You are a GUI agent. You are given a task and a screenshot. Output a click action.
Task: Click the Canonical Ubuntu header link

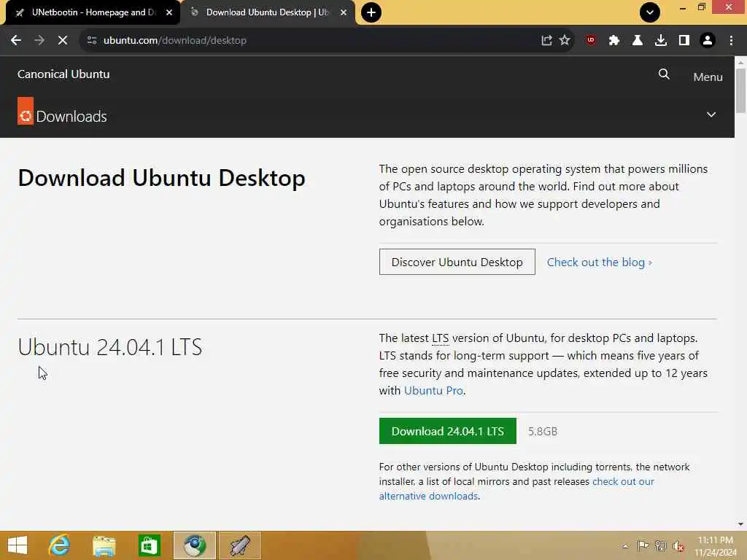click(63, 74)
